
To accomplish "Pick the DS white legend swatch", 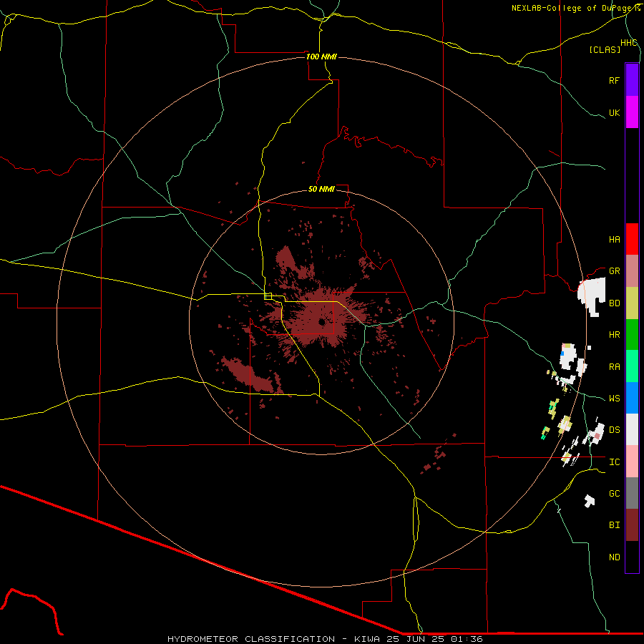I will (632, 429).
